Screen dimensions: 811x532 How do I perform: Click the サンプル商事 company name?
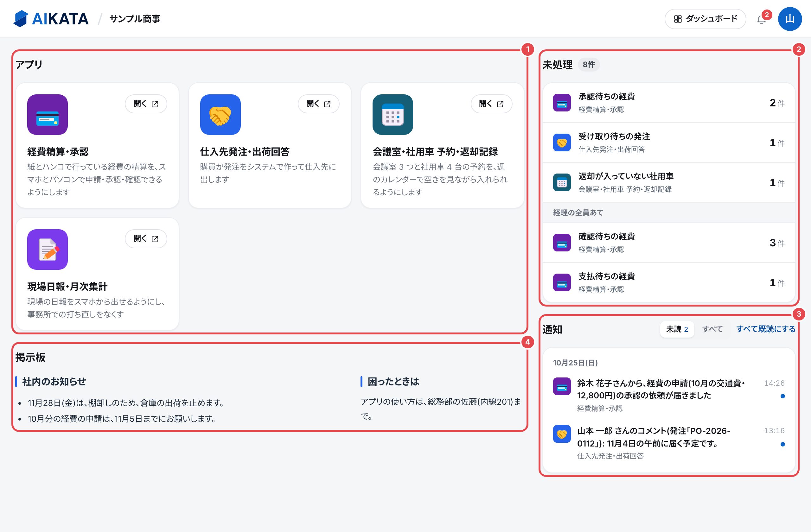tap(135, 19)
